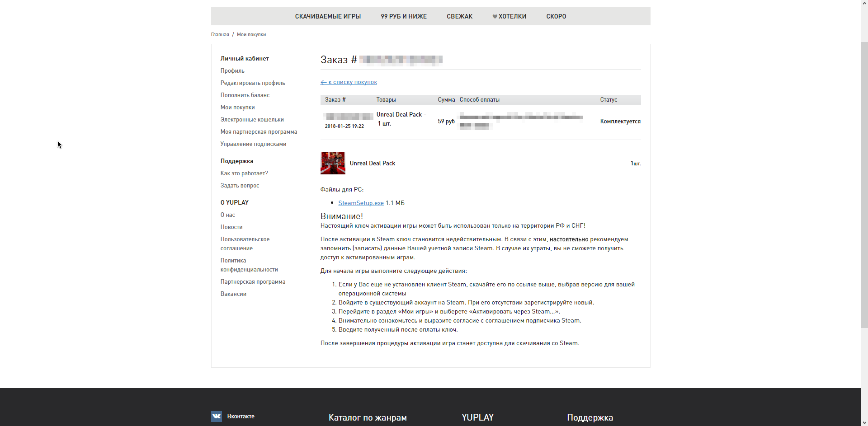
Task: Click the 59 руб sum cell
Action: click(x=446, y=121)
